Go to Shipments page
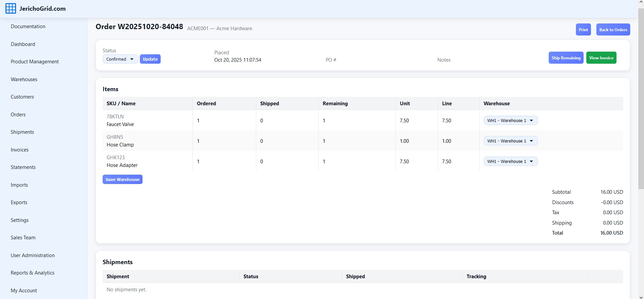644x299 pixels. click(x=22, y=132)
